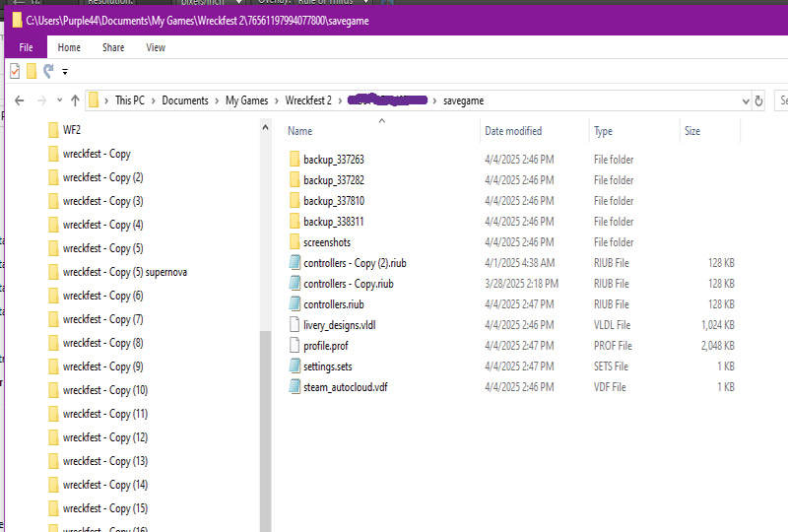Expand chevron after Wreckfest 2 breadcrumb
Viewport: 788px width, 532px height.
point(340,101)
